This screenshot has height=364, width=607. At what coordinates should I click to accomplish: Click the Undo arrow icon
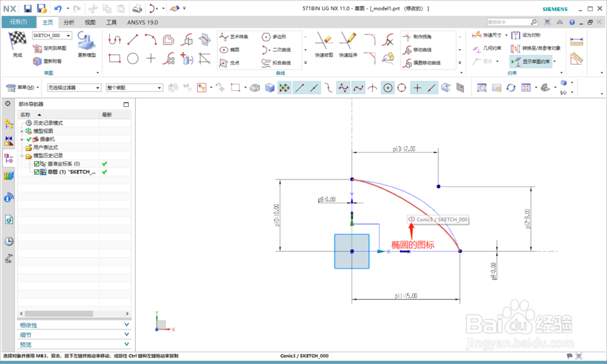[x=58, y=8]
